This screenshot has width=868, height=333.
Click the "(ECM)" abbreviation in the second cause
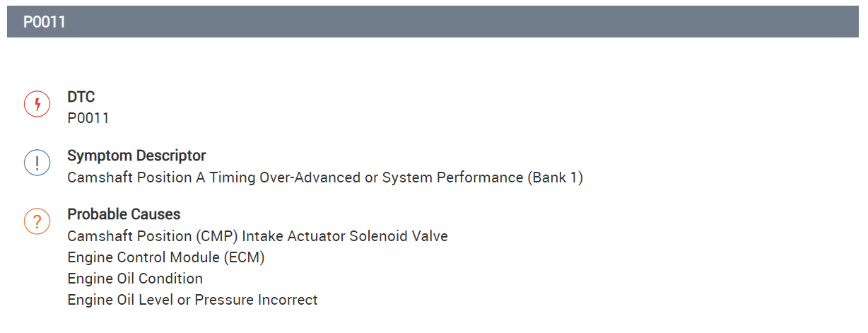245,257
